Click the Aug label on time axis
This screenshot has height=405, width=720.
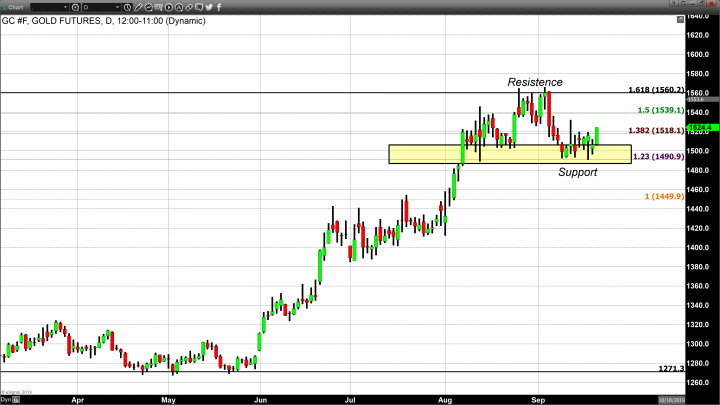(445, 400)
